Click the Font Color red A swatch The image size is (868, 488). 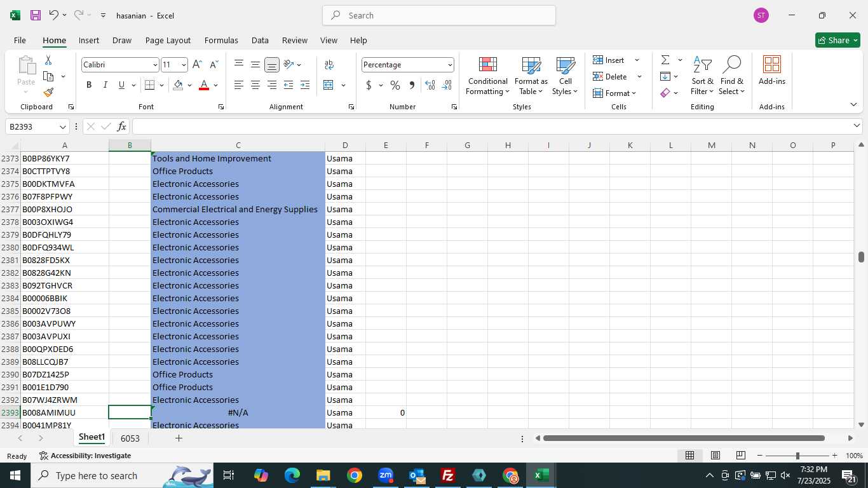[x=204, y=85]
